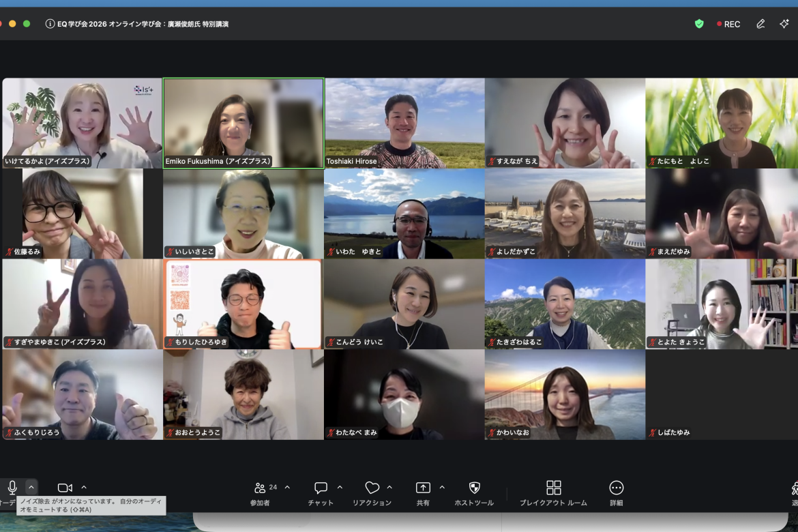The height and width of the screenshot is (532, 798).
Task: Click the pencil icon in the top bar
Action: (x=760, y=24)
